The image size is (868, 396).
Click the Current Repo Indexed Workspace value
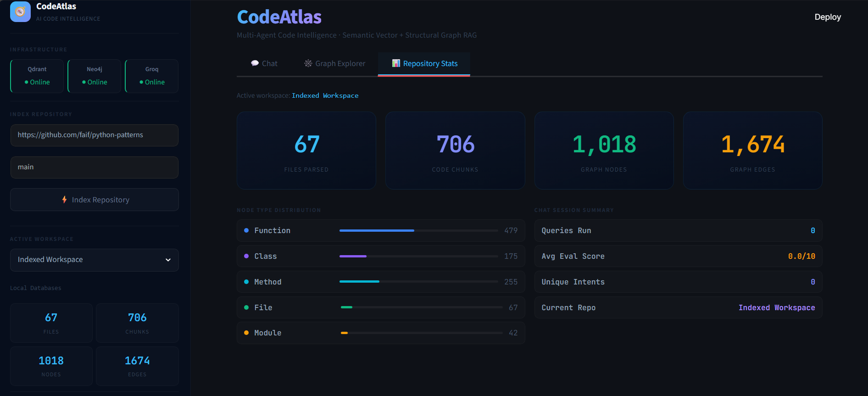click(777, 307)
